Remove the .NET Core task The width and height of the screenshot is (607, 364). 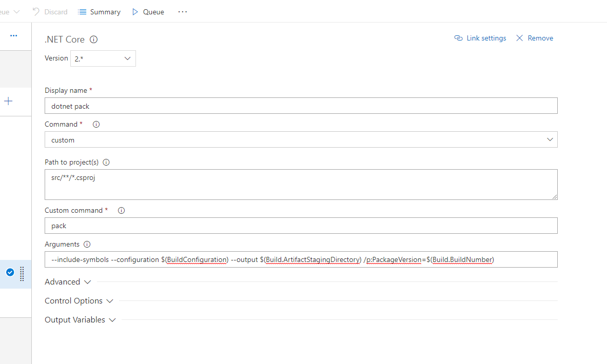(535, 38)
